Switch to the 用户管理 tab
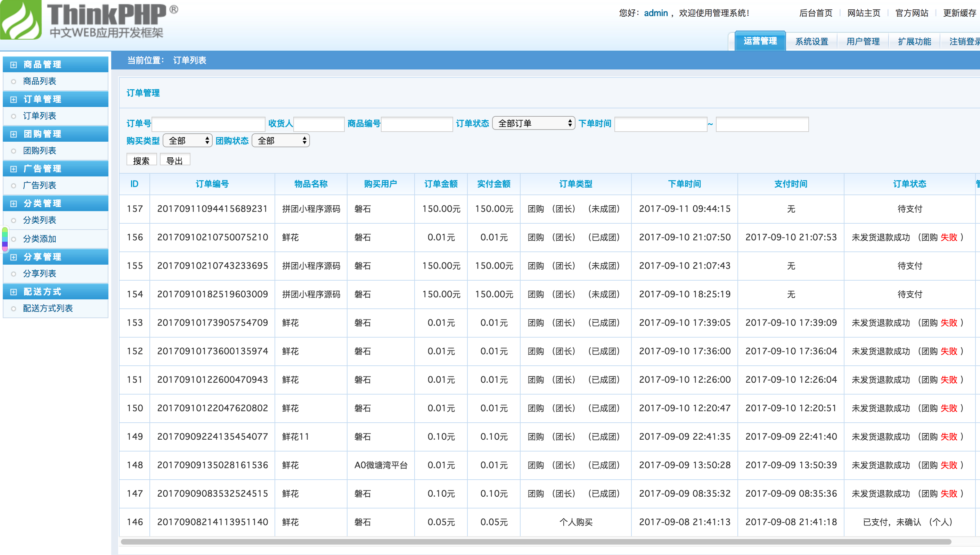Image resolution: width=980 pixels, height=555 pixels. click(x=863, y=41)
